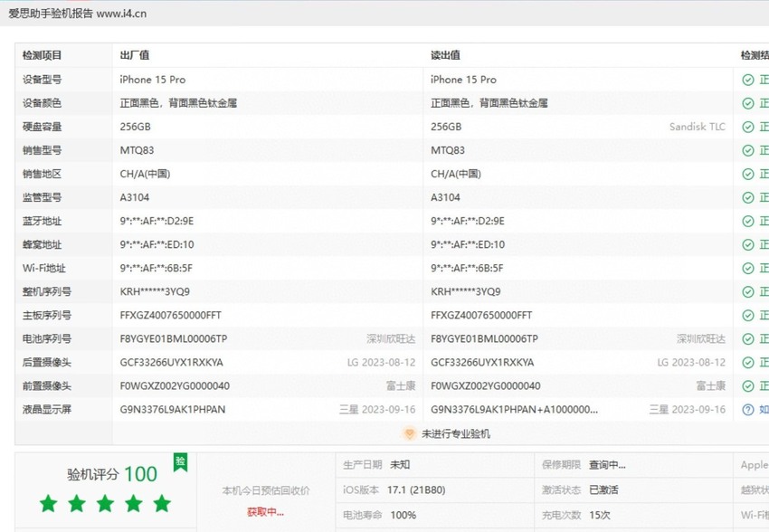Click the red 获取中... price text
This screenshot has width=769, height=532.
point(265,512)
